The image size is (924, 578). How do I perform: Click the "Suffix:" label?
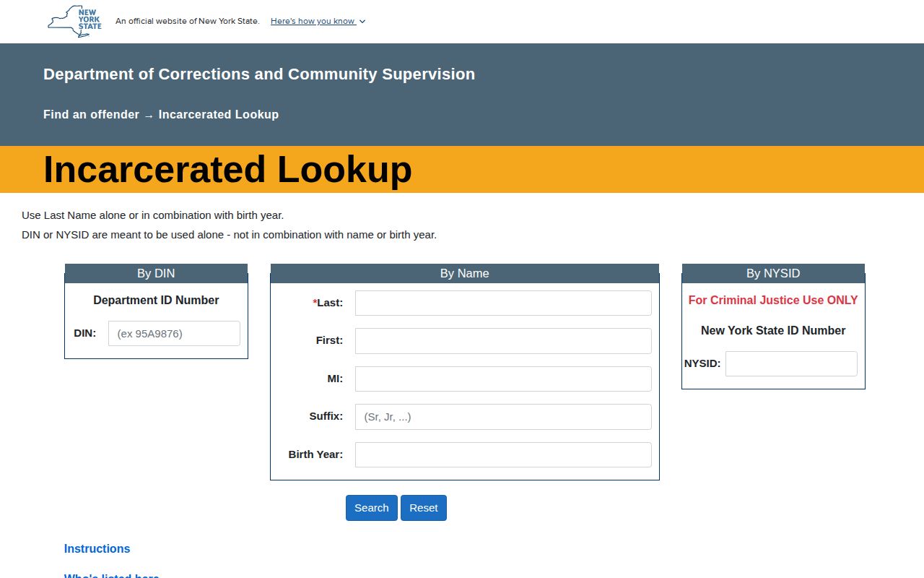tap(326, 416)
